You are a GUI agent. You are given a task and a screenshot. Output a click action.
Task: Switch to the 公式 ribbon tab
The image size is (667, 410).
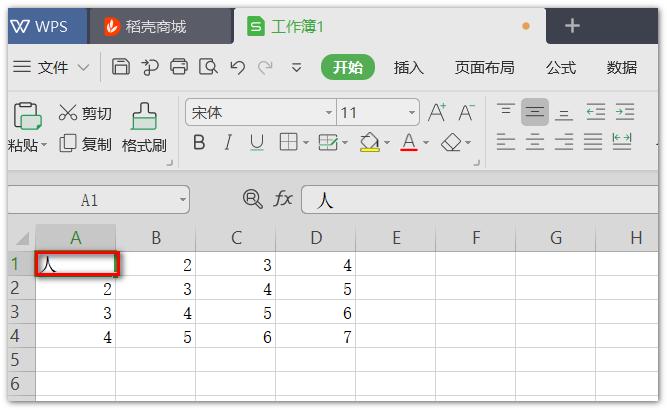tap(561, 67)
